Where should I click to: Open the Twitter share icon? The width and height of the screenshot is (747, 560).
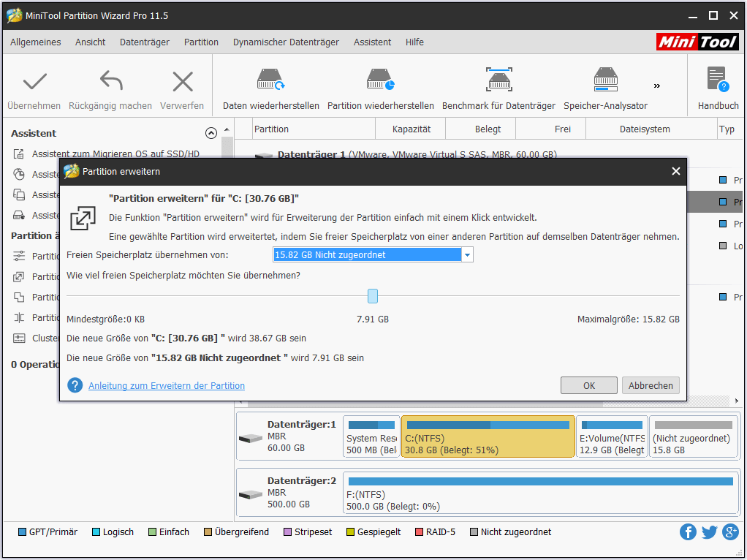pyautogui.click(x=710, y=532)
